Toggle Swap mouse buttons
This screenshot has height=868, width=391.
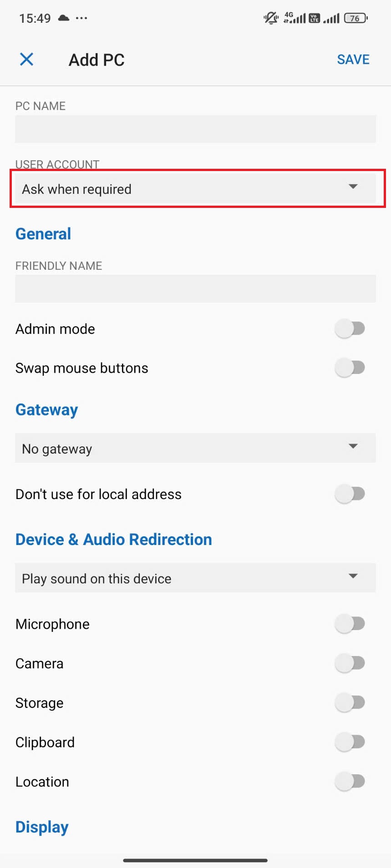click(x=350, y=368)
